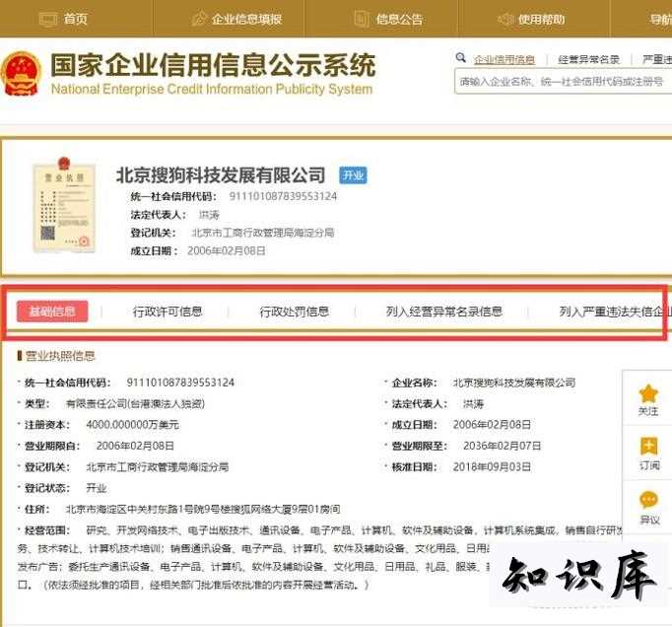Click the national emblem logo
The width and height of the screenshot is (672, 627).
22,74
